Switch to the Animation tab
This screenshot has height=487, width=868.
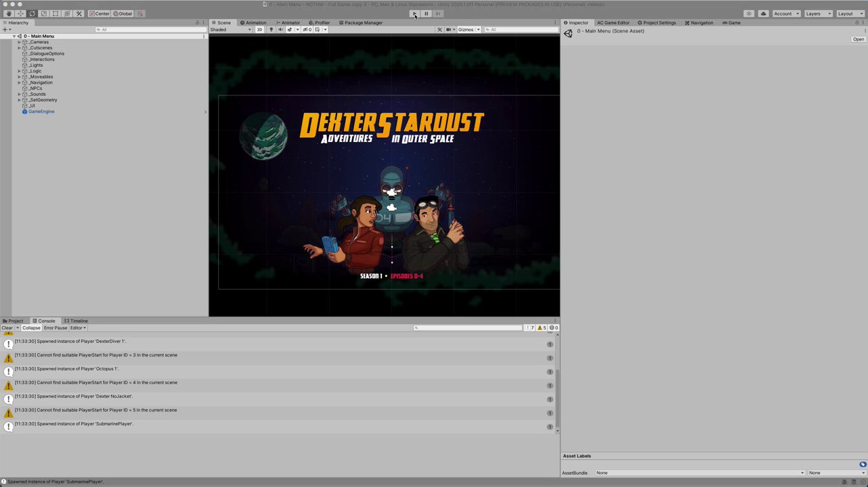pos(253,22)
